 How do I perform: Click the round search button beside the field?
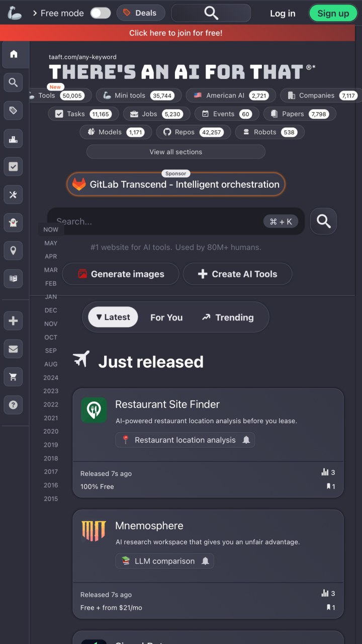(323, 221)
